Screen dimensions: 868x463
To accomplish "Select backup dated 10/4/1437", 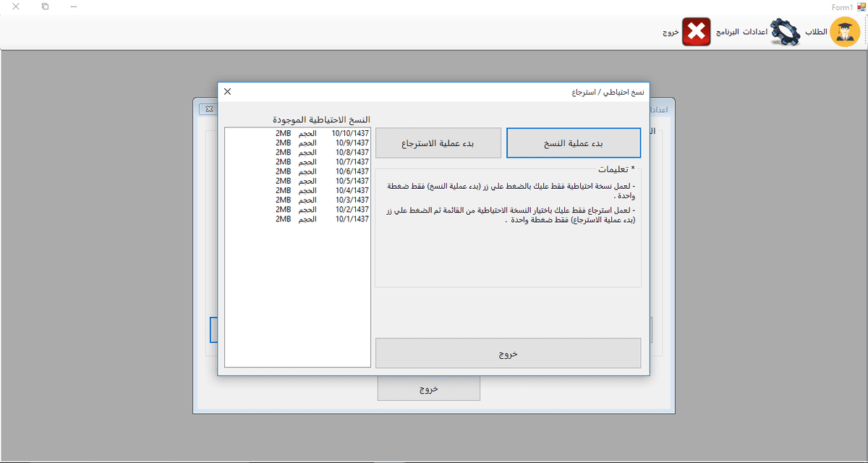I will 298,190.
